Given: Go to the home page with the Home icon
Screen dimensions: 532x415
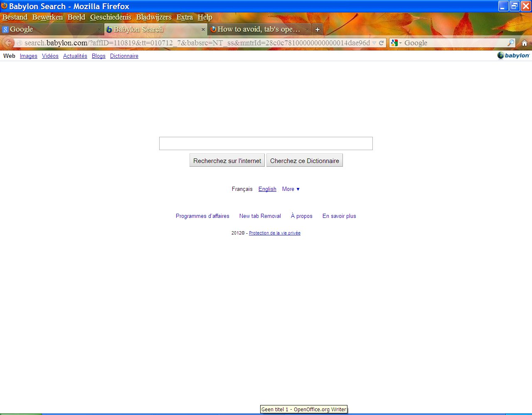Looking at the screenshot, I should pos(525,43).
